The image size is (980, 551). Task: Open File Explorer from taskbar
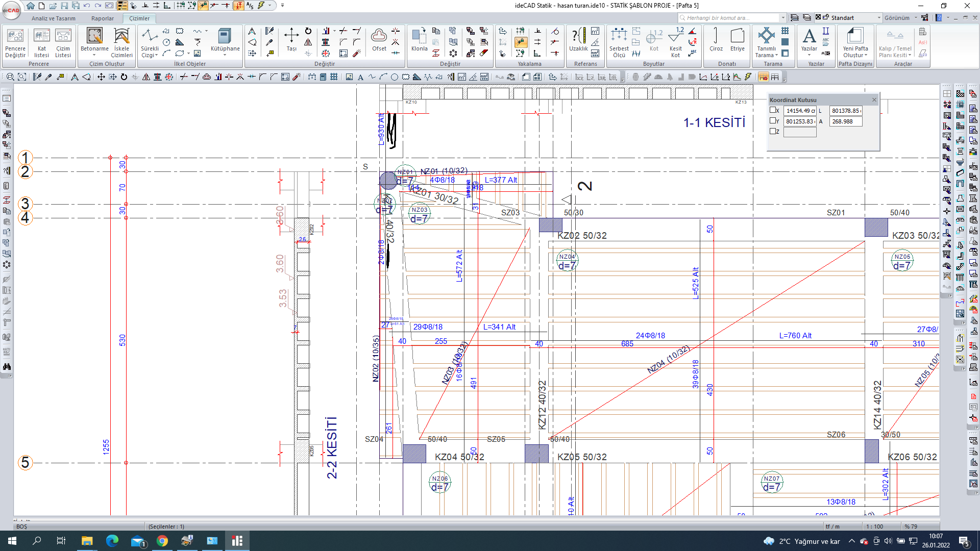(x=87, y=541)
